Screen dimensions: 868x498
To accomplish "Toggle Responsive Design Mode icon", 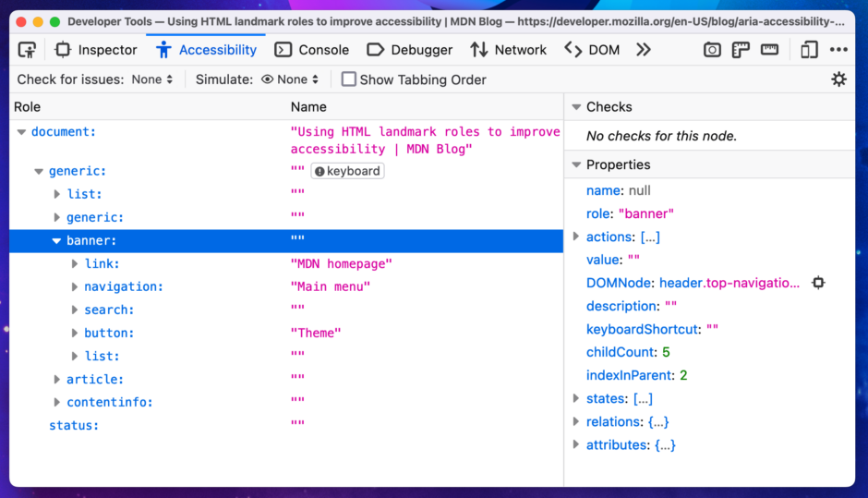I will coord(809,50).
